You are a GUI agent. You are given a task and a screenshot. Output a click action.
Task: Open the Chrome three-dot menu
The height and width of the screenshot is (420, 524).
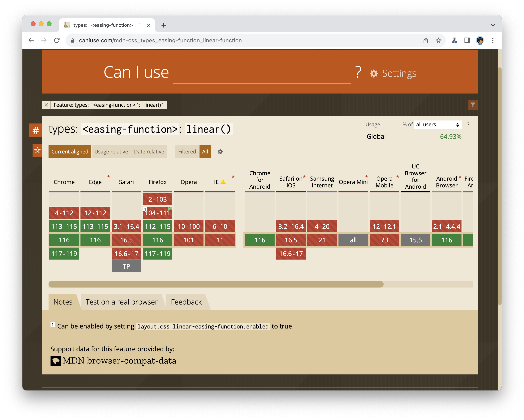(493, 40)
